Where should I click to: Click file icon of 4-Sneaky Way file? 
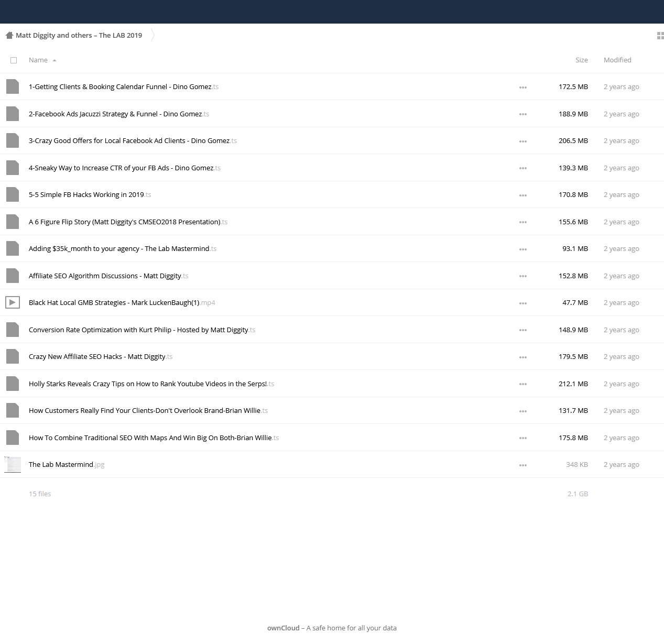click(13, 168)
